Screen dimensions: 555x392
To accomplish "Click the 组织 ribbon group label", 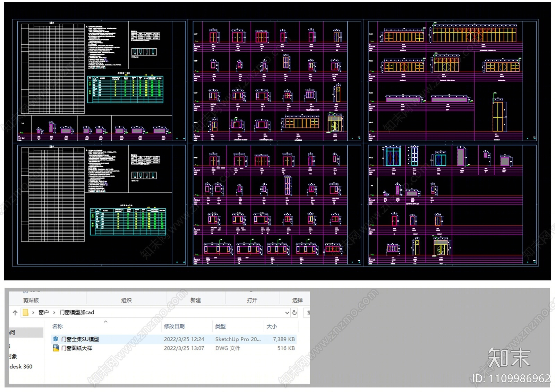I will (x=126, y=300).
